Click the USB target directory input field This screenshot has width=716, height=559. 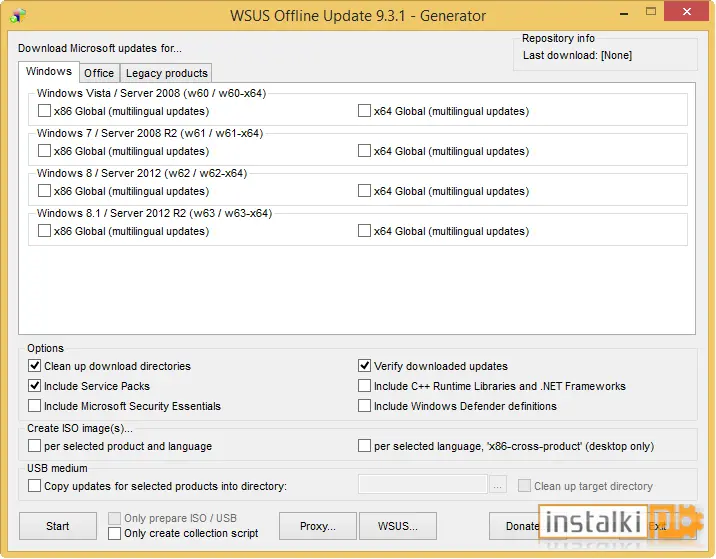point(423,485)
